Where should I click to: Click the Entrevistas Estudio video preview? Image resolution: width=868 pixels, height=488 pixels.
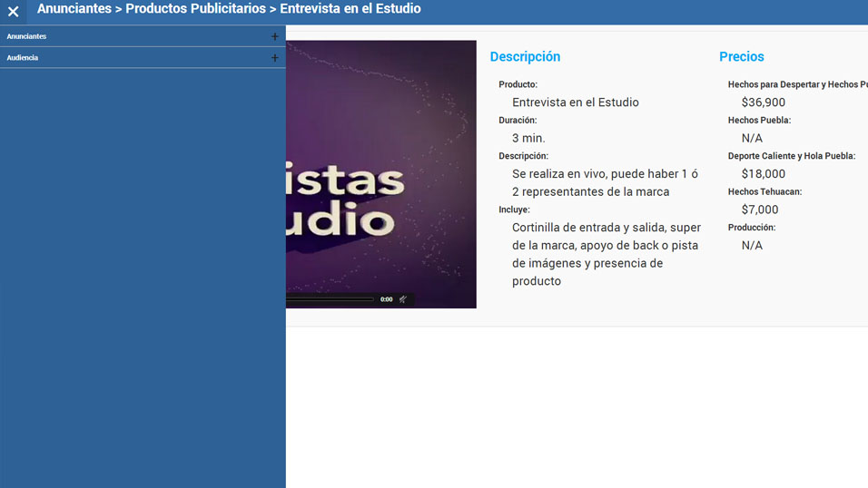(x=381, y=172)
